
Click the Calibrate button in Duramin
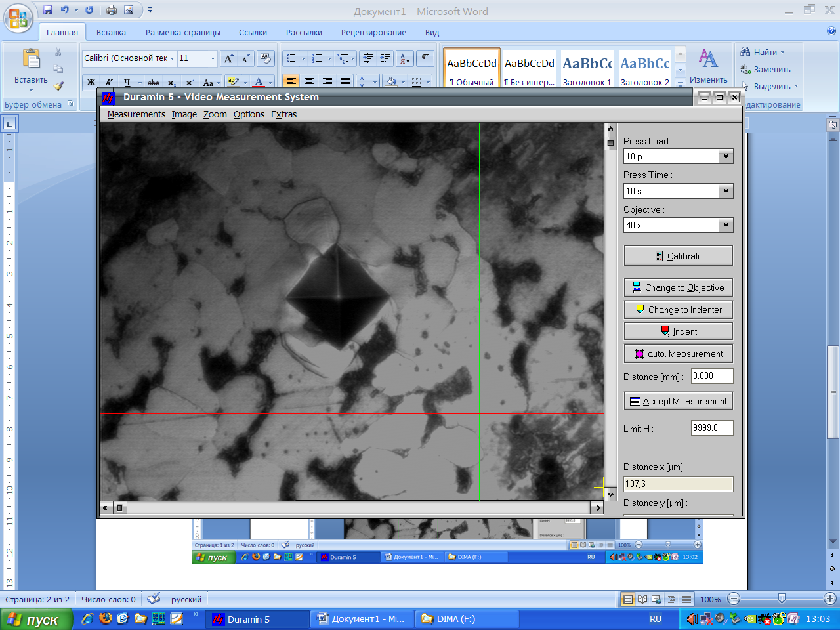point(678,256)
